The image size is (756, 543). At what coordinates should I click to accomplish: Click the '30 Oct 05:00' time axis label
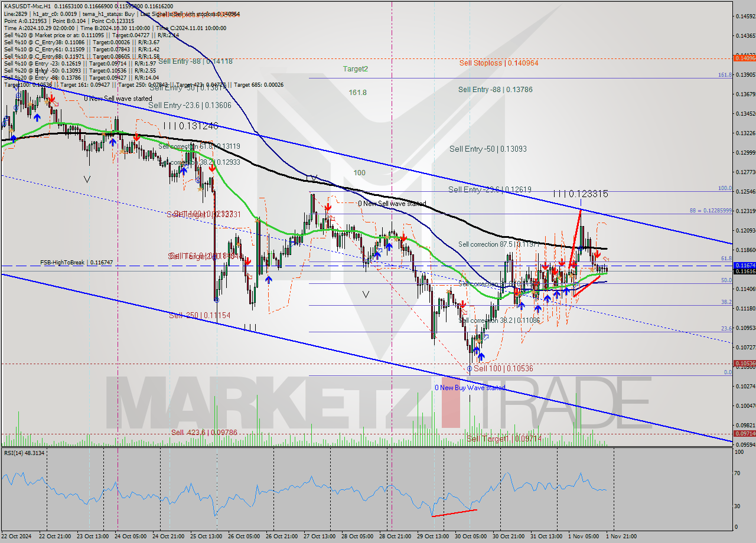tap(470, 537)
